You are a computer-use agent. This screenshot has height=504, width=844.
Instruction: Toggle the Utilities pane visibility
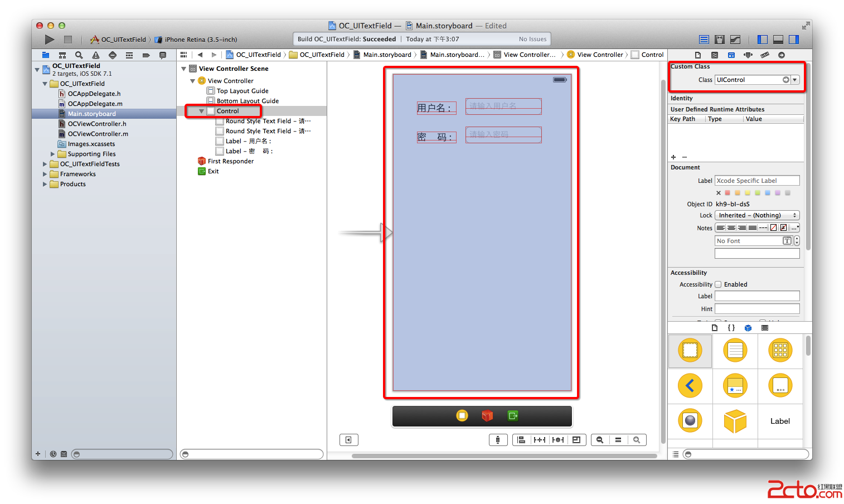coord(794,40)
